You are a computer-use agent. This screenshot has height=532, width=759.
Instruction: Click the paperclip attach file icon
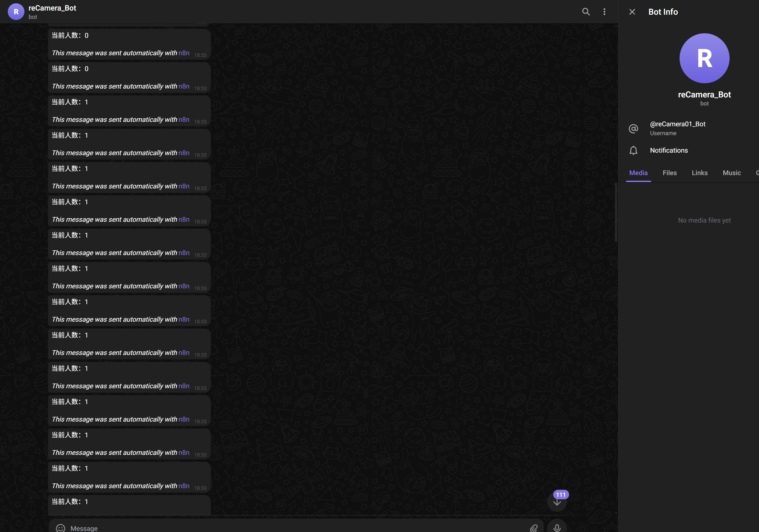(x=533, y=528)
